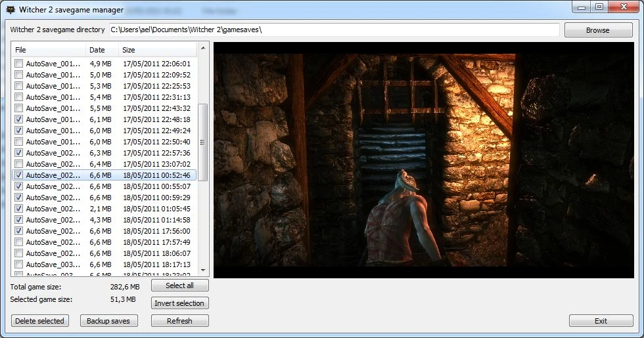Viewport: 644px width, 338px height.
Task: Sort list by the Date column header
Action: 97,50
